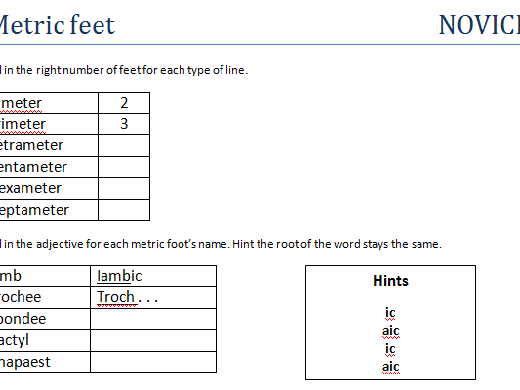This screenshot has height=390, width=520.
Task: Click the cell containing the number 3
Action: [124, 124]
